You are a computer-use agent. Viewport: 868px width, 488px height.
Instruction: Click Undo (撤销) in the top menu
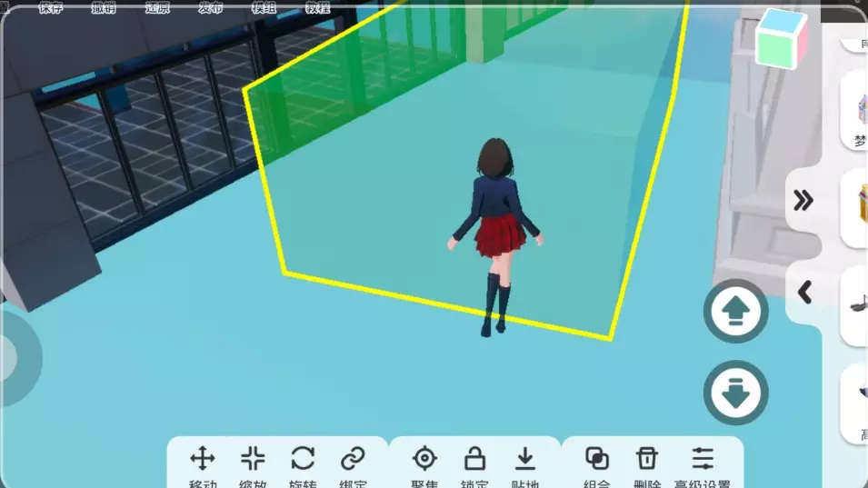(105, 8)
